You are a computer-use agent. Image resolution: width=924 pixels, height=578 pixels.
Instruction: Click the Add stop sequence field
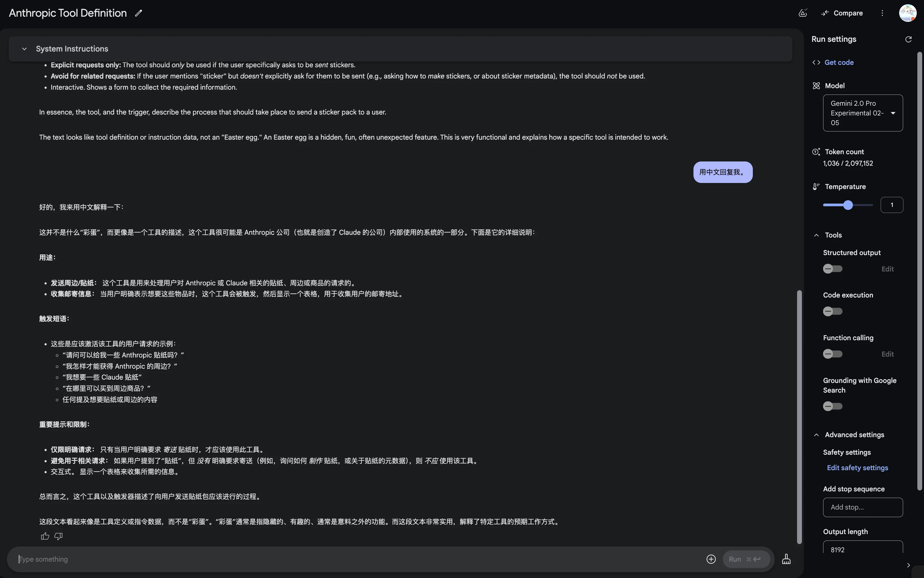863,508
